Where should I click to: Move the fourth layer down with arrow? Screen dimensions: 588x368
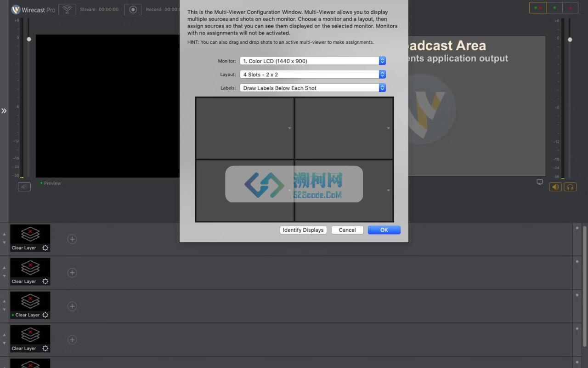pos(4,344)
